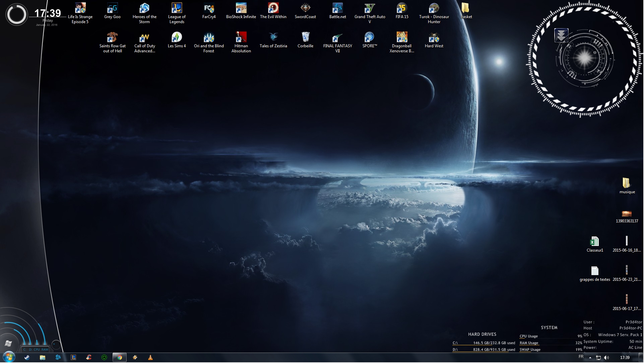The height and width of the screenshot is (363, 644).
Task: Open the FIFA 15 desktop shortcut
Action: tap(402, 11)
